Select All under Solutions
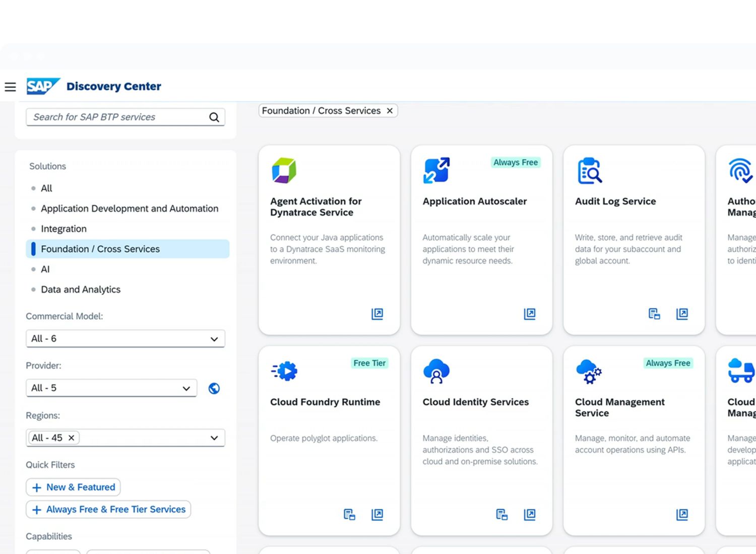Screen dimensions: 756x554 point(46,188)
